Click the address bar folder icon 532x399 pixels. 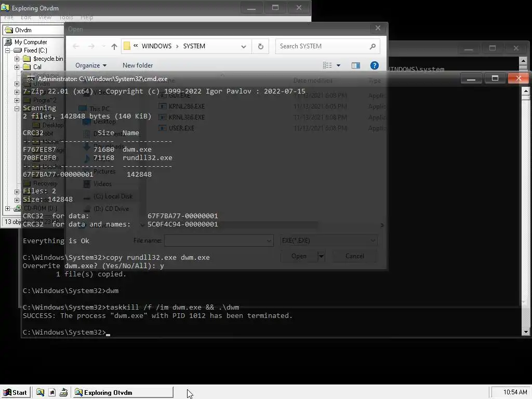coord(127,46)
